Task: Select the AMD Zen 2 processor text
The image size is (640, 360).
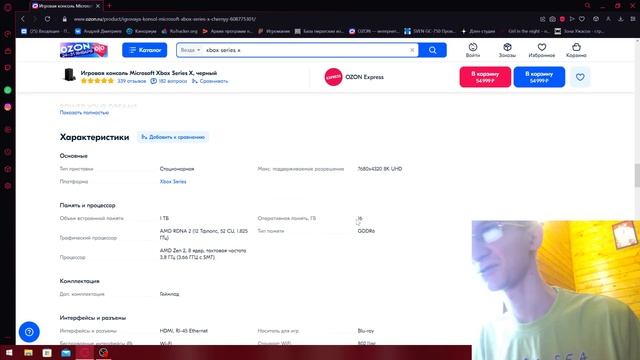Action: [203, 254]
